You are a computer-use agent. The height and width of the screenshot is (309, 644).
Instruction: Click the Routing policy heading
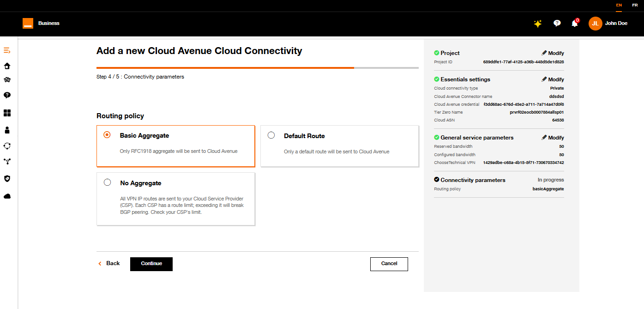coord(120,116)
